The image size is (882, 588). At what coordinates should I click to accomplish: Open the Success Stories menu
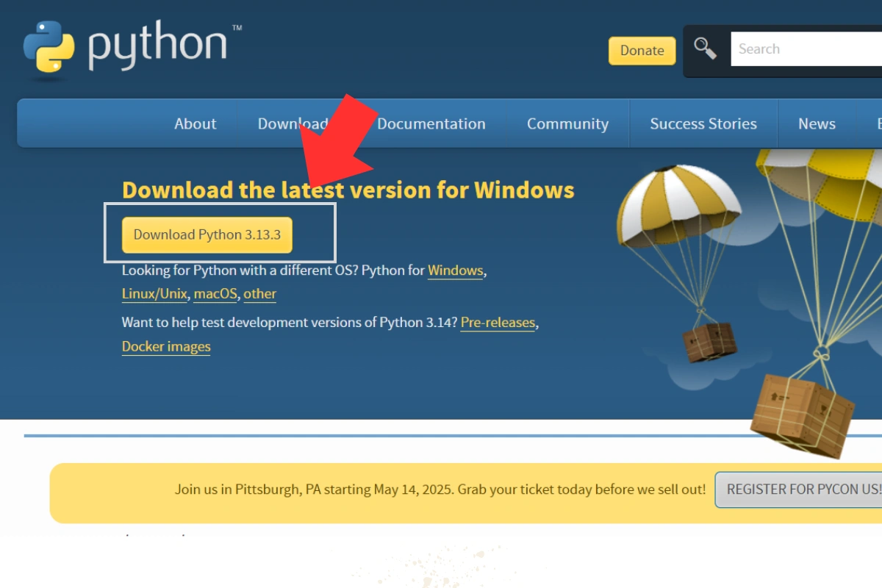pos(703,123)
